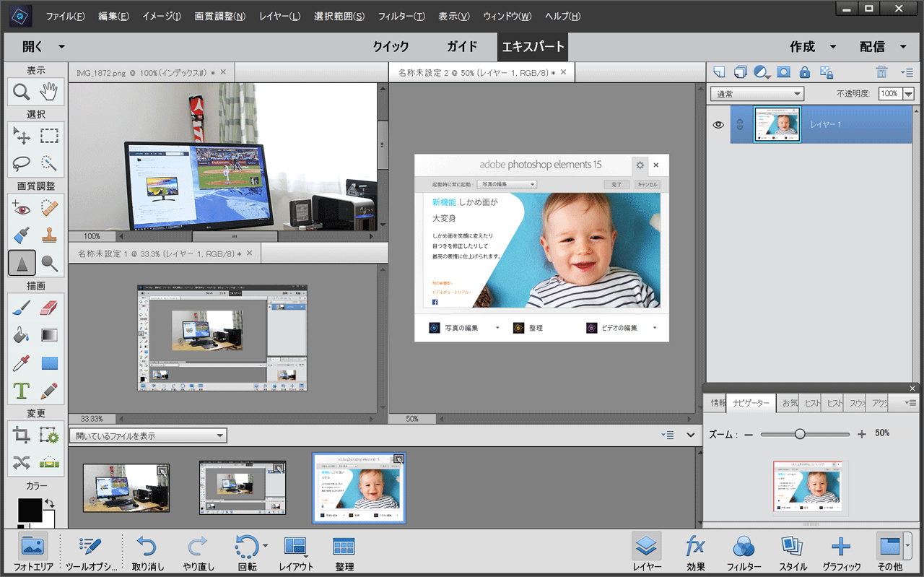The image size is (924, 577).
Task: Click the 取り消し undo button
Action: click(x=148, y=552)
